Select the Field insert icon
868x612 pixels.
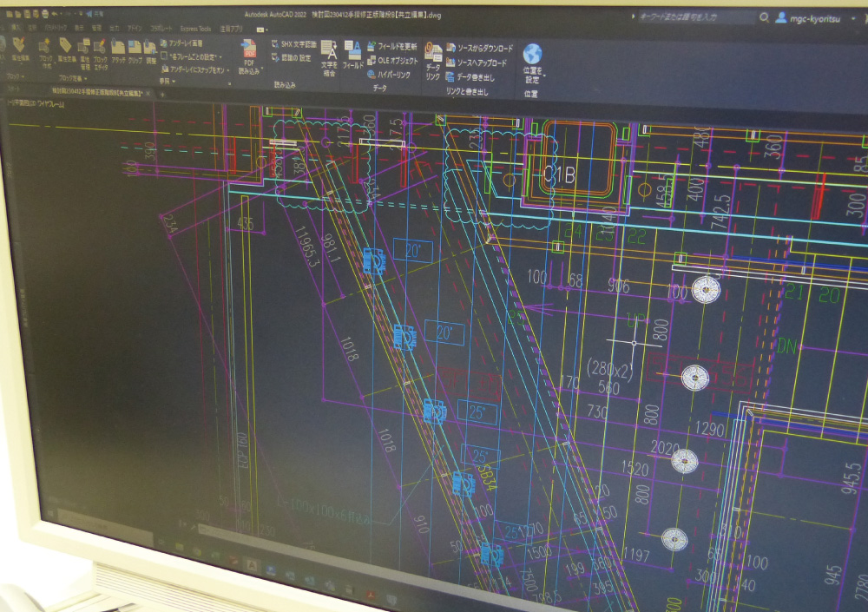pos(352,51)
